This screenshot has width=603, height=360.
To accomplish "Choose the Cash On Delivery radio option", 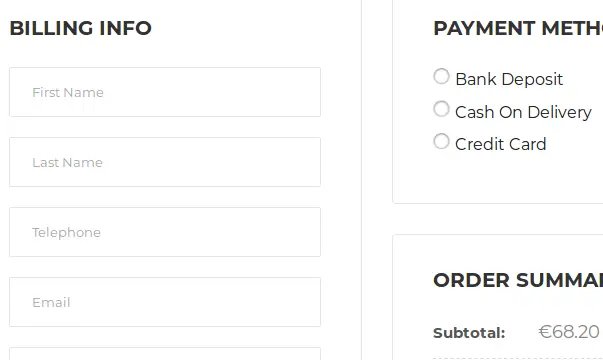I will click(441, 109).
